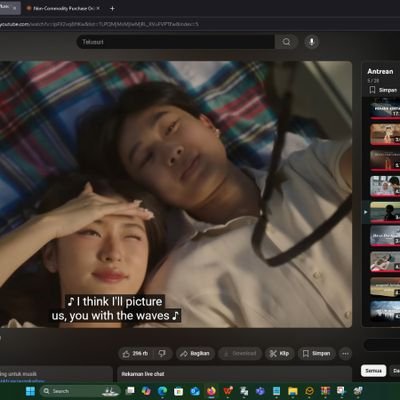Open Copilot from the taskbar

[x=146, y=391]
